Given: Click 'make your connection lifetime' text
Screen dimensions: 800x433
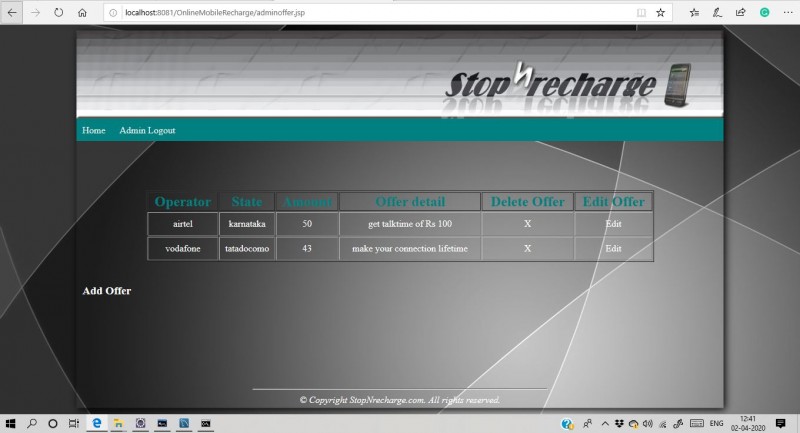Looking at the screenshot, I should pos(410,248).
